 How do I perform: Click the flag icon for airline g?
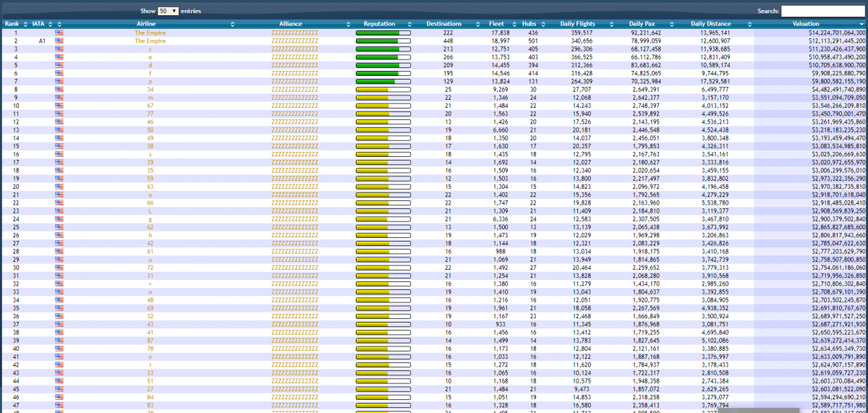tap(59, 218)
